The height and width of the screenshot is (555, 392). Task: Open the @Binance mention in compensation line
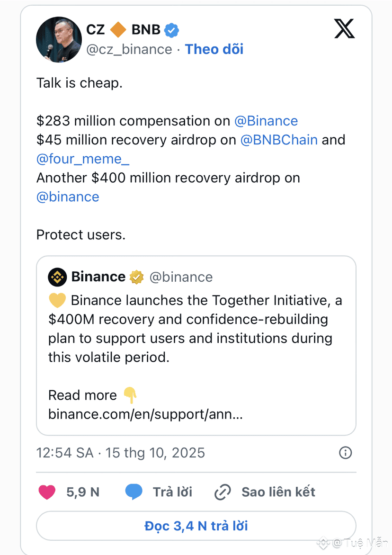pos(266,121)
